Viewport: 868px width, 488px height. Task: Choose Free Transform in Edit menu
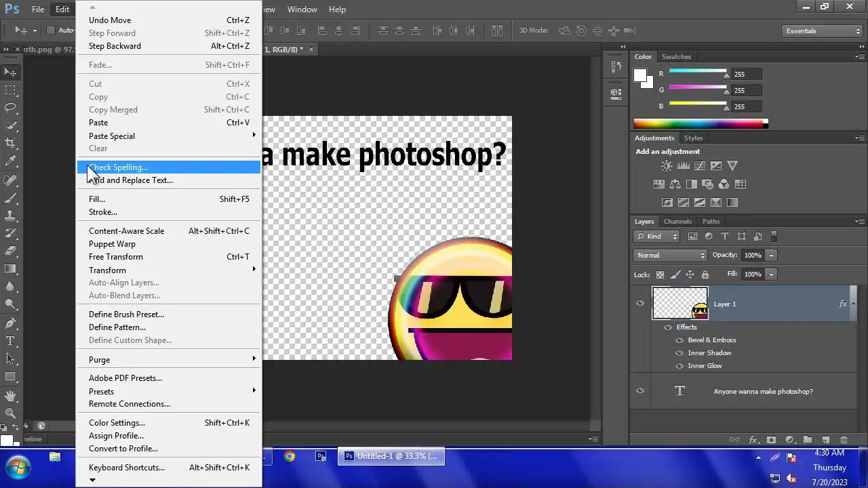click(x=169, y=257)
